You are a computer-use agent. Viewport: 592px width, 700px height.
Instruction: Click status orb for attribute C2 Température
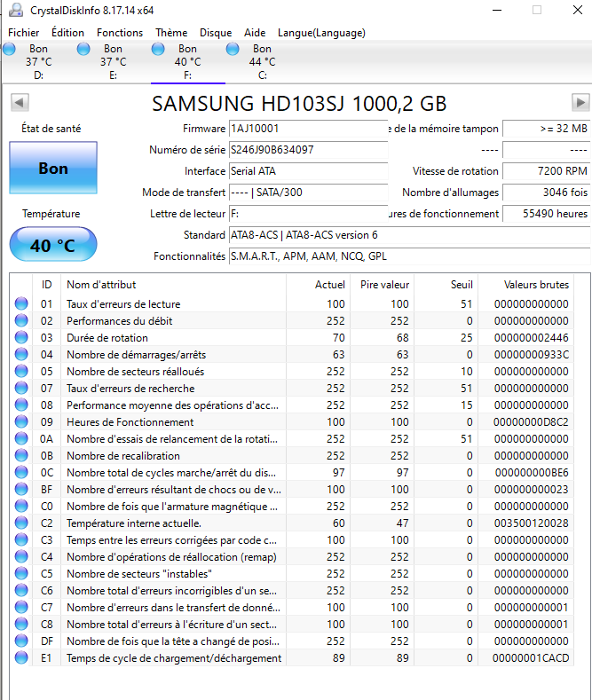tap(21, 523)
